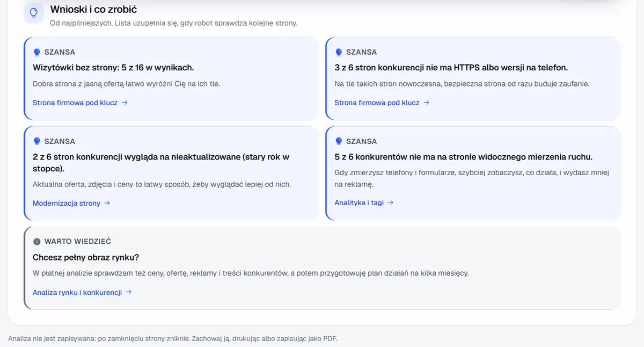Click the text "Na tle takich stron nowoczesna"

click(462, 84)
